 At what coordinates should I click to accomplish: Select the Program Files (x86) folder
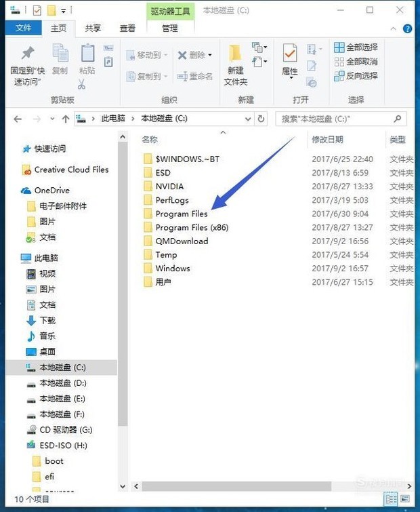coord(186,228)
